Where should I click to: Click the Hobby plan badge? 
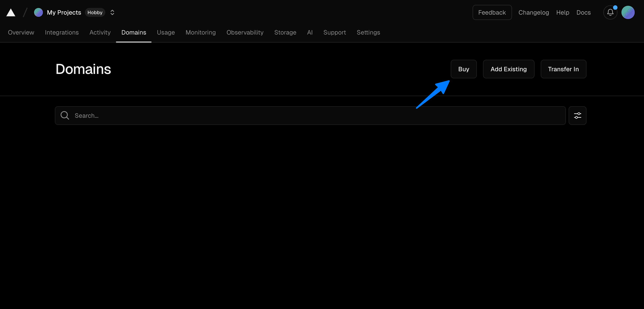(x=95, y=13)
